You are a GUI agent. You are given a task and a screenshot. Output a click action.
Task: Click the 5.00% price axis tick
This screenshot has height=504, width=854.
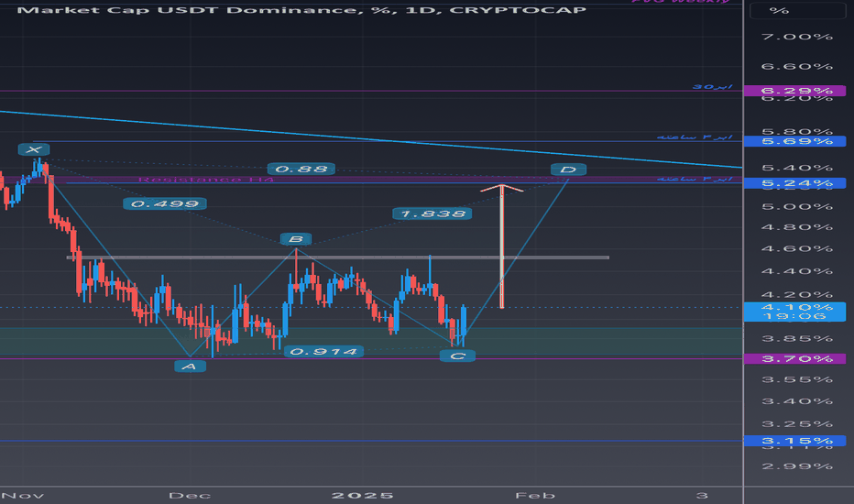coord(797,206)
